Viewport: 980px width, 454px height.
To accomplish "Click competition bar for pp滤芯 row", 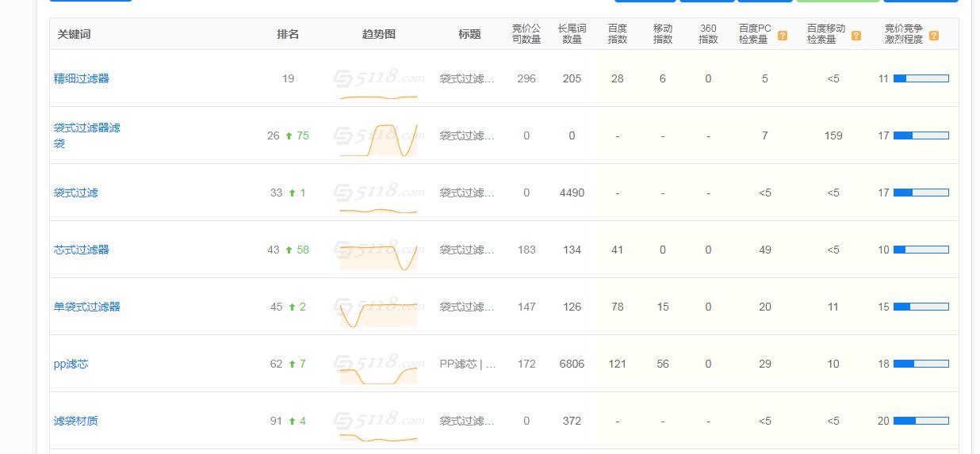I will coord(921,364).
